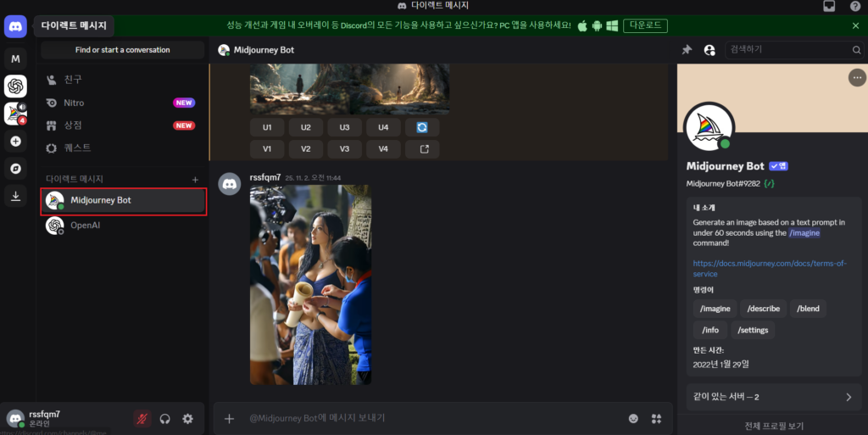Open the Nitro menu item
Screen dimensions: 868x435
pos(74,103)
